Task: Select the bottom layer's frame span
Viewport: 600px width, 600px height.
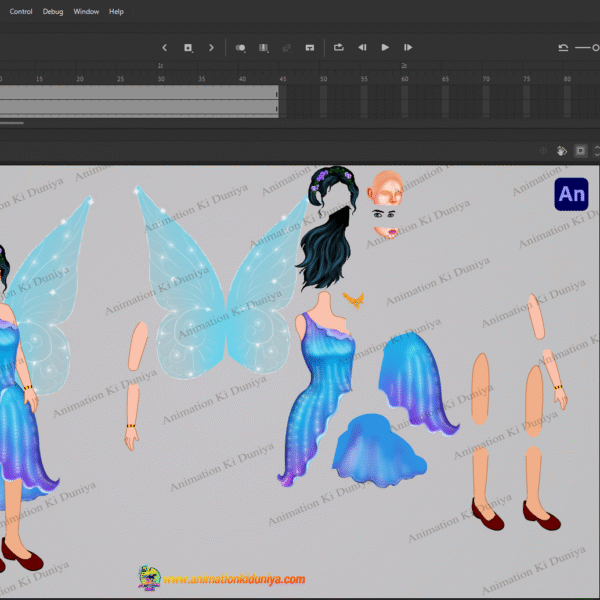Action: (x=139, y=108)
